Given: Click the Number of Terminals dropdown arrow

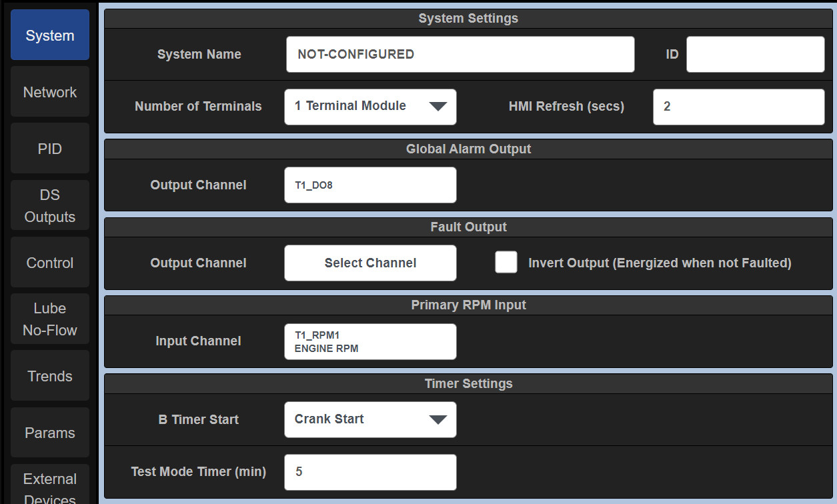Looking at the screenshot, I should pos(438,107).
